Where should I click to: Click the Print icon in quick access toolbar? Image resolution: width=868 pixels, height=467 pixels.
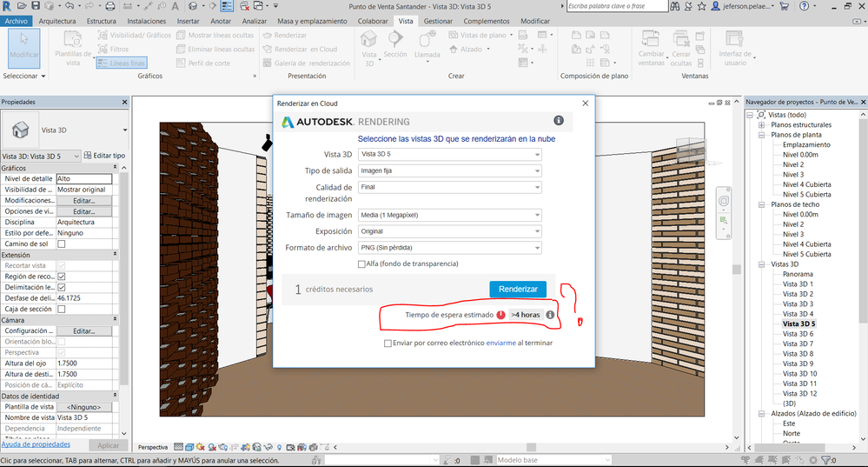click(x=110, y=6)
